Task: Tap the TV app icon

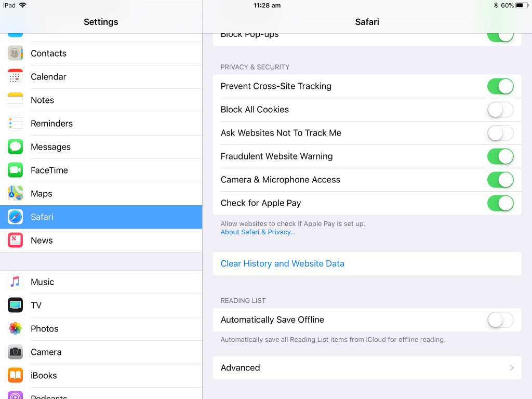Action: tap(15, 305)
